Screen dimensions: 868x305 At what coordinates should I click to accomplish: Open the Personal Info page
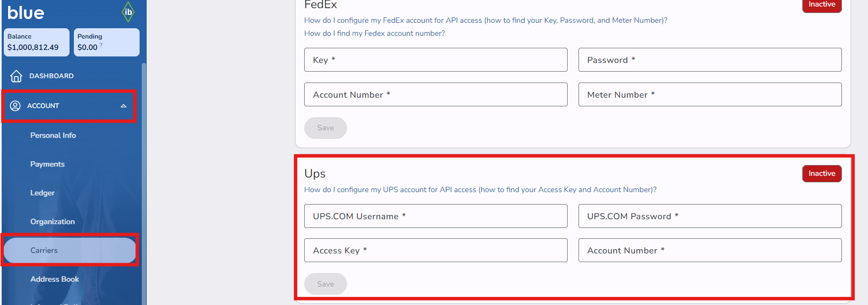pos(53,135)
